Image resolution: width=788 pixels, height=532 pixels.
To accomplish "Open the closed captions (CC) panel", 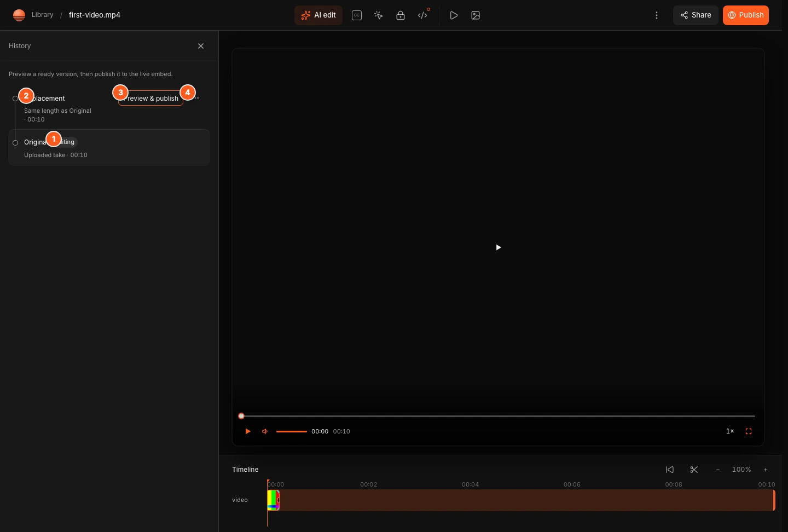I will coord(357,15).
